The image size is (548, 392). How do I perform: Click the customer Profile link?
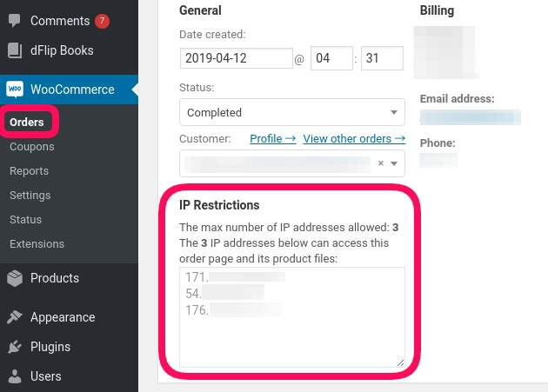(272, 138)
